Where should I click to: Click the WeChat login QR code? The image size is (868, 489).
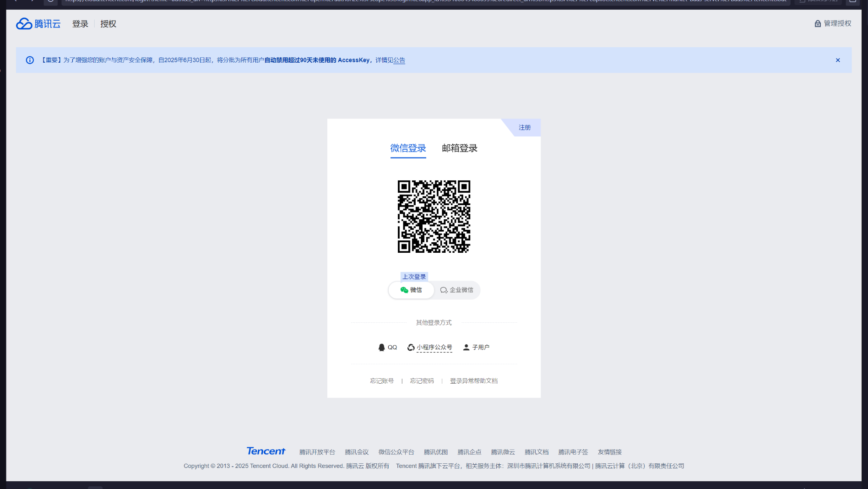pos(434,217)
